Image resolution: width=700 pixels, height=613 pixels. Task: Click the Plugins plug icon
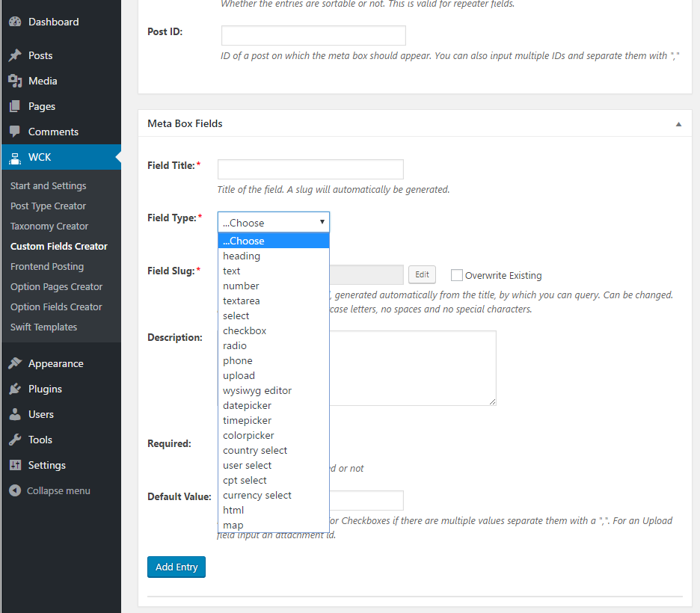pyautogui.click(x=15, y=389)
